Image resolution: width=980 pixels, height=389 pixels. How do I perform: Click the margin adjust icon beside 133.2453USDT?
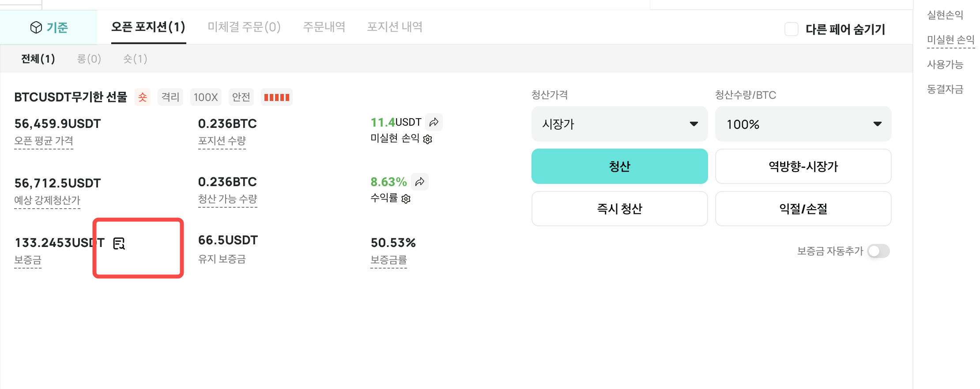point(119,243)
